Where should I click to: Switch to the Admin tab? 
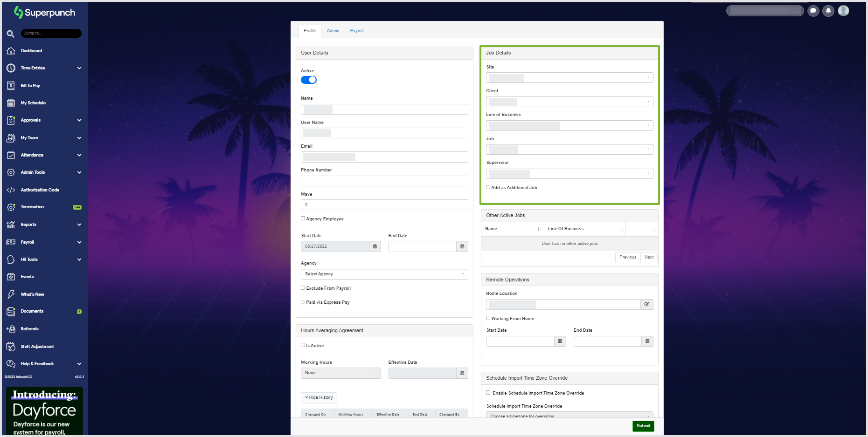tap(333, 30)
